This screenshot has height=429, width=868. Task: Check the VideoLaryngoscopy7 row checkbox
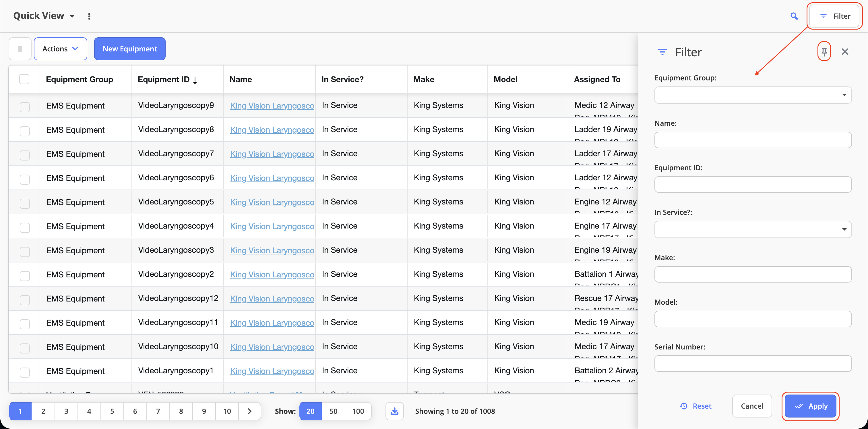[x=25, y=155]
